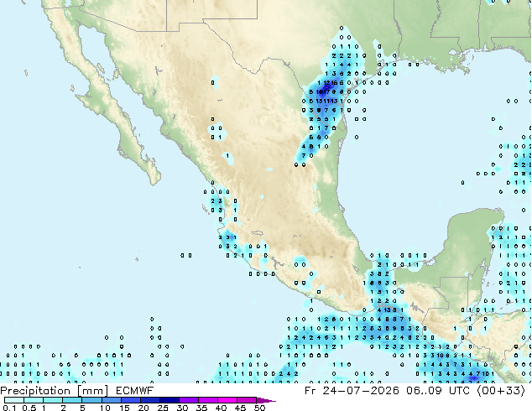Select legend swatch between 0.5 and 1
The height and width of the screenshot is (411, 532).
34,400
